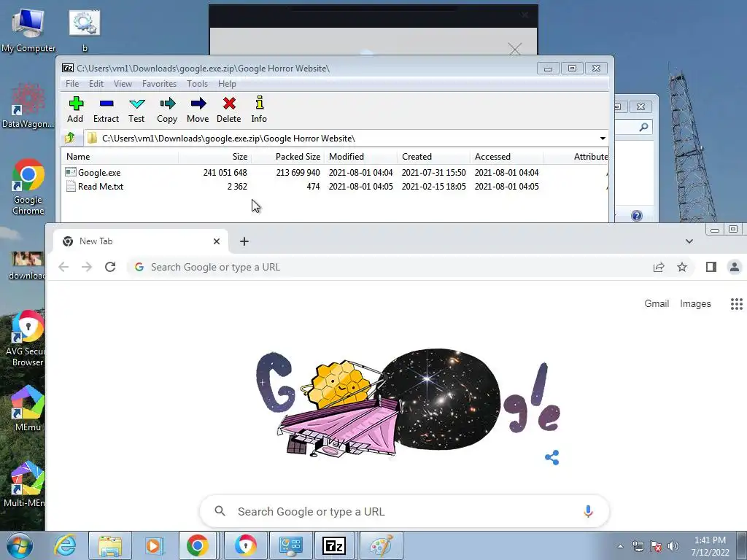Open a new Chrome tab
Image resolution: width=747 pixels, height=560 pixels.
tap(244, 241)
